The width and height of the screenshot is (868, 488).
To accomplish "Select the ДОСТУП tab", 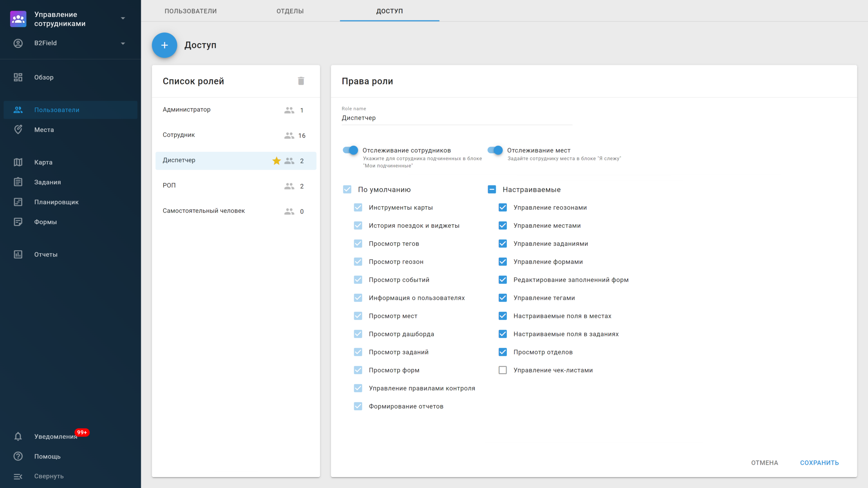I will (x=390, y=11).
